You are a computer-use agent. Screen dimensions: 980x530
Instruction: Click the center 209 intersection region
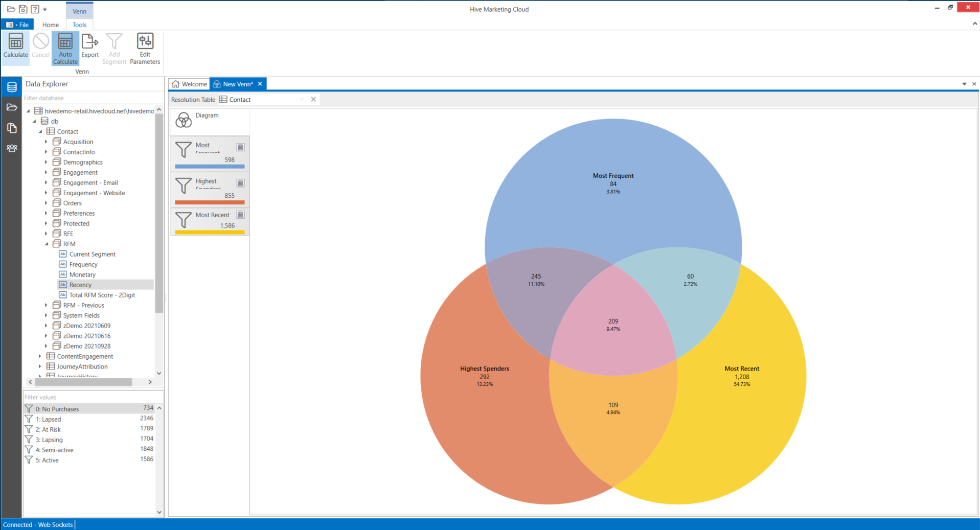[x=613, y=324]
